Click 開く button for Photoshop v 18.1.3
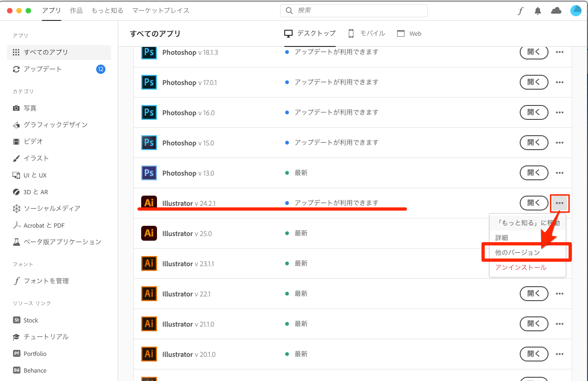 point(534,52)
